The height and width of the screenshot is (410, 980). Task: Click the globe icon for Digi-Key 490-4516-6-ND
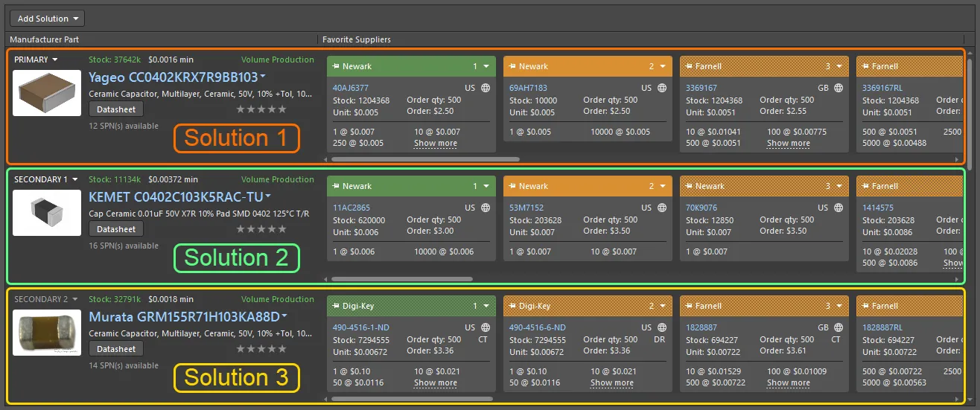662,327
